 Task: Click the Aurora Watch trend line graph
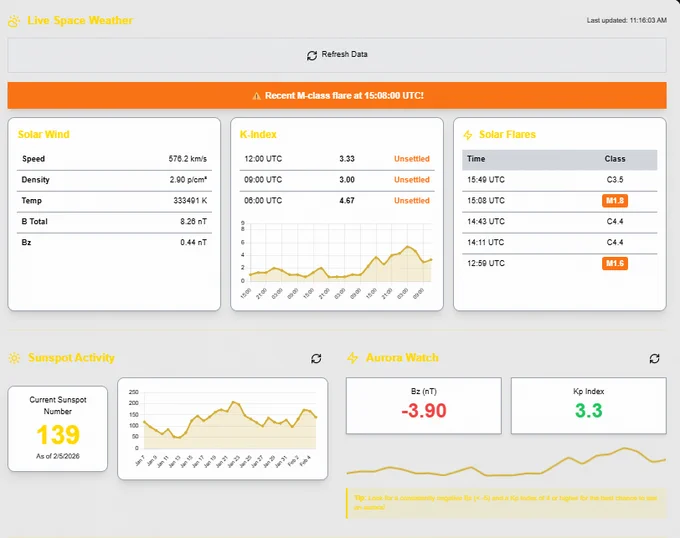tap(506, 463)
